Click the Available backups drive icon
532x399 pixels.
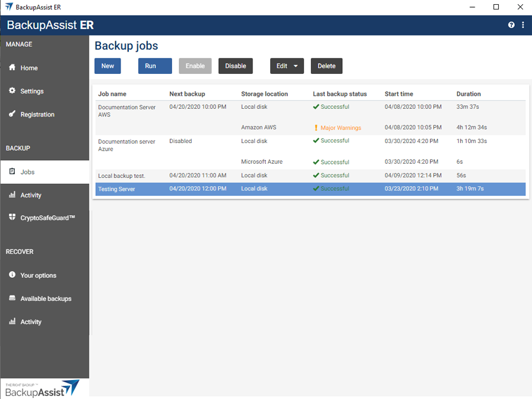[12, 298]
